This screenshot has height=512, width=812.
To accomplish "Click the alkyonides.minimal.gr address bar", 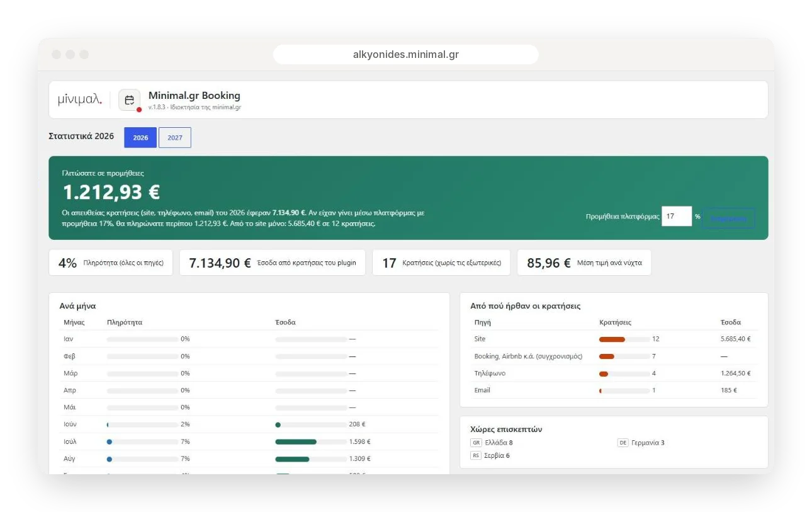I will pos(406,54).
